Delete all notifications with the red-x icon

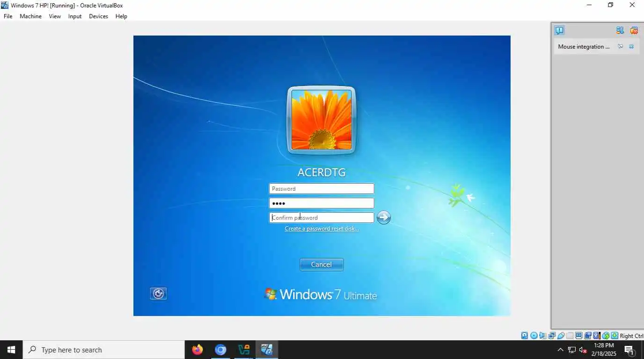(x=634, y=30)
